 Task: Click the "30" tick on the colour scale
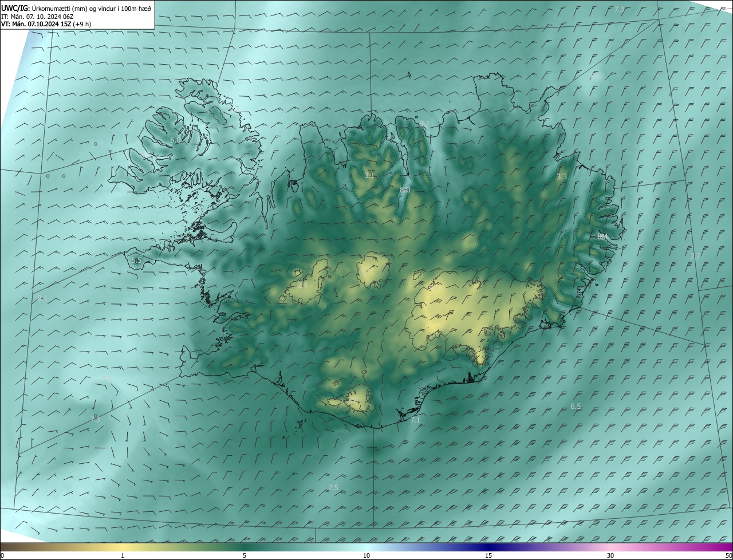point(610,556)
